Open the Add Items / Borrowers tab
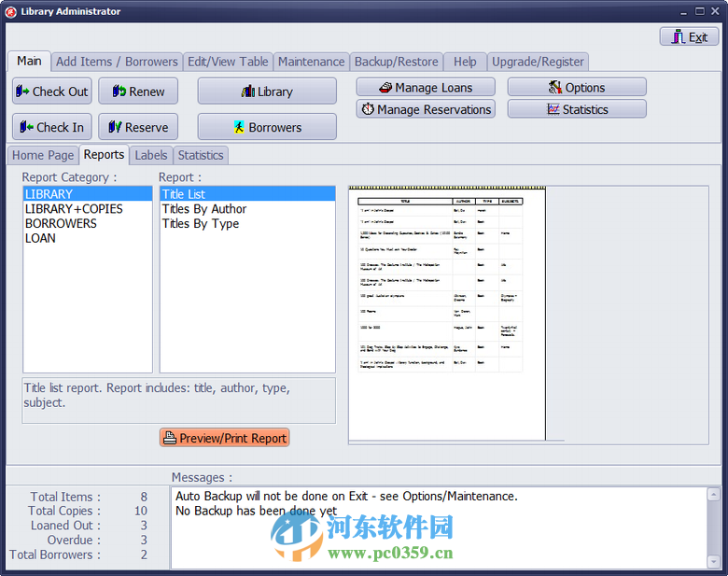This screenshot has height=576, width=728. 117,62
